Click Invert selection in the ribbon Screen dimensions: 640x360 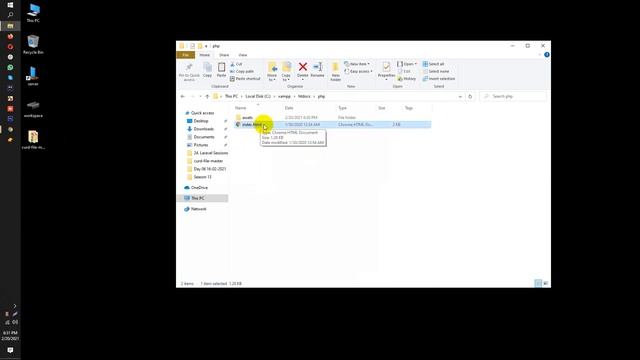click(x=439, y=79)
